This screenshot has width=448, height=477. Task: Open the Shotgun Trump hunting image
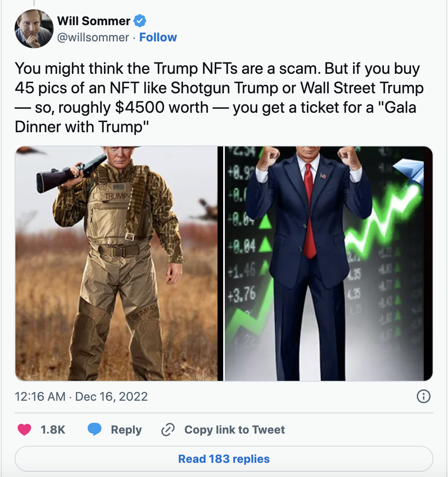coord(116,264)
